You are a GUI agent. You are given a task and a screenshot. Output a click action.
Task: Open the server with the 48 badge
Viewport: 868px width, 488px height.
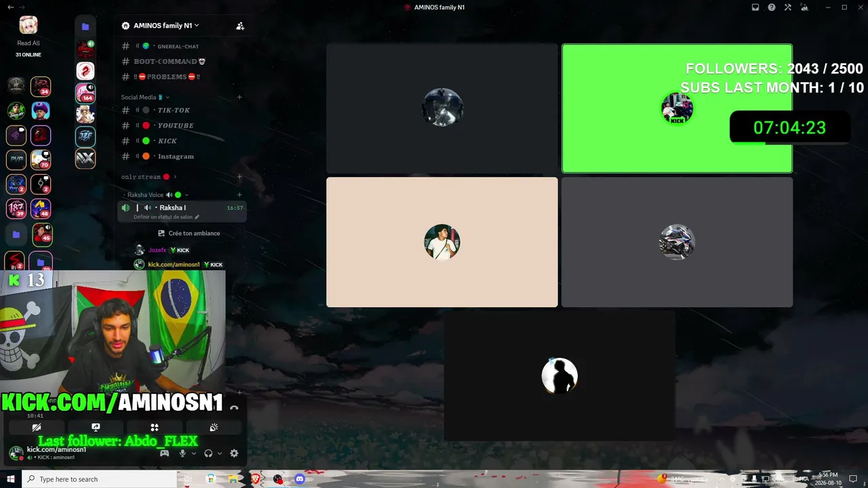pos(41,209)
